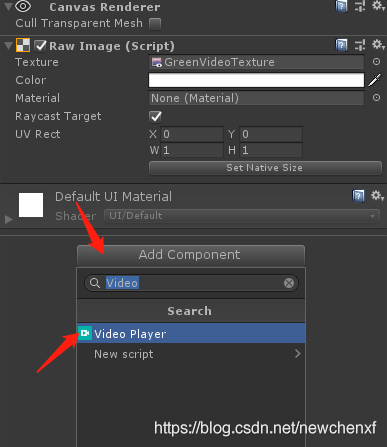
Task: Collapse the Raw Image component
Action: (x=8, y=46)
